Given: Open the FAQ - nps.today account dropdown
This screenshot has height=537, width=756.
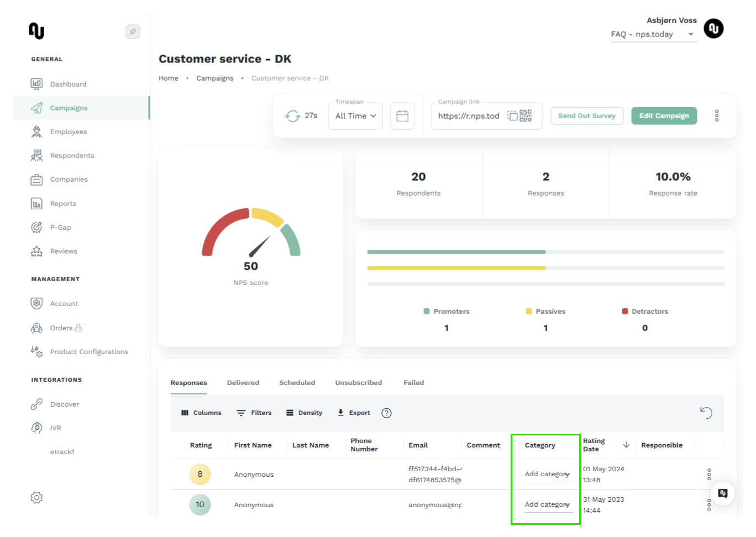Looking at the screenshot, I should click(x=653, y=34).
